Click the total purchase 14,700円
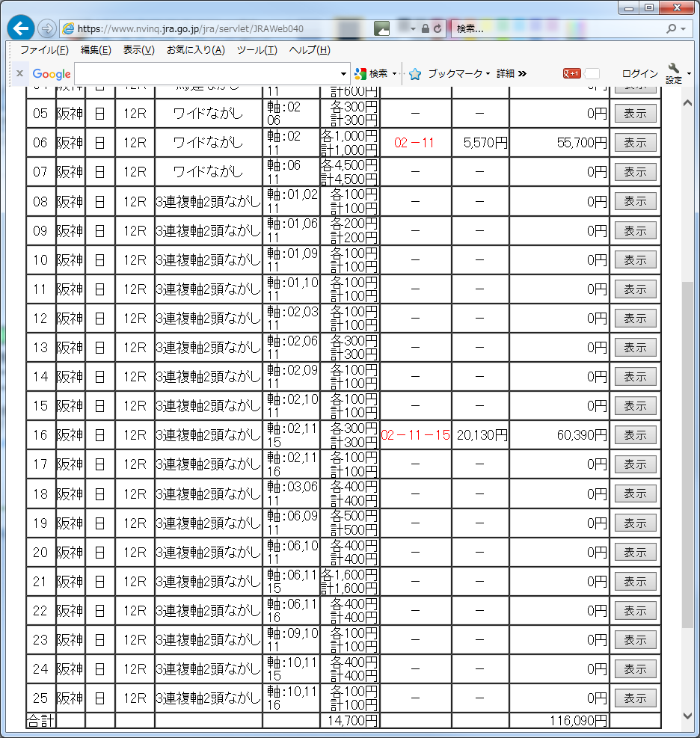The height and width of the screenshot is (738, 700). [x=352, y=721]
